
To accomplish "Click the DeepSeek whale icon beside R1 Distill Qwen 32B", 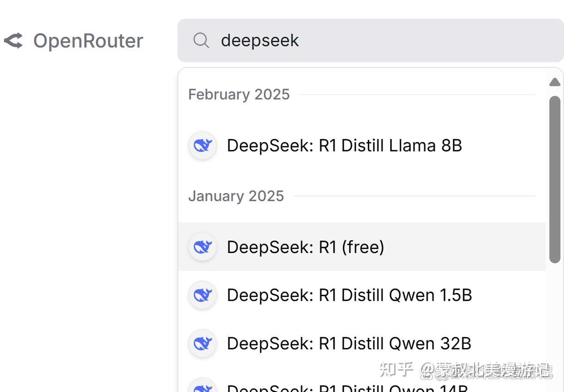I will pyautogui.click(x=203, y=343).
